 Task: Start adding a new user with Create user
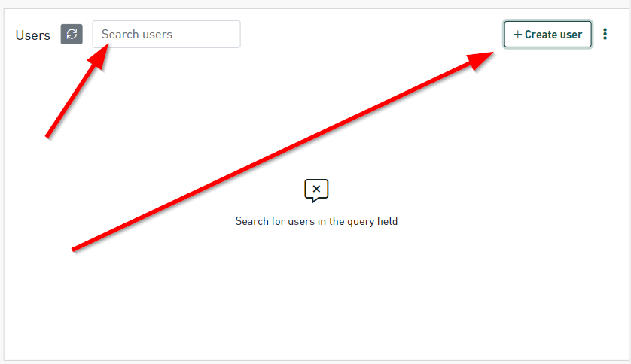(547, 34)
